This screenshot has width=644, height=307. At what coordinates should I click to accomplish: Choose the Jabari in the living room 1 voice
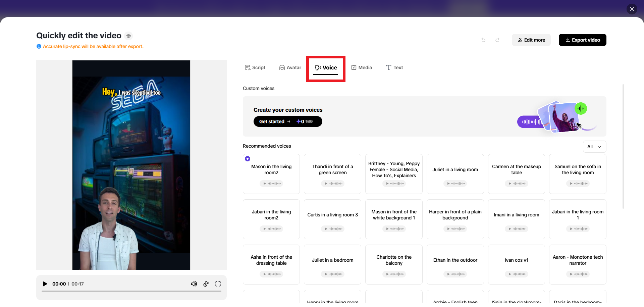click(x=578, y=219)
